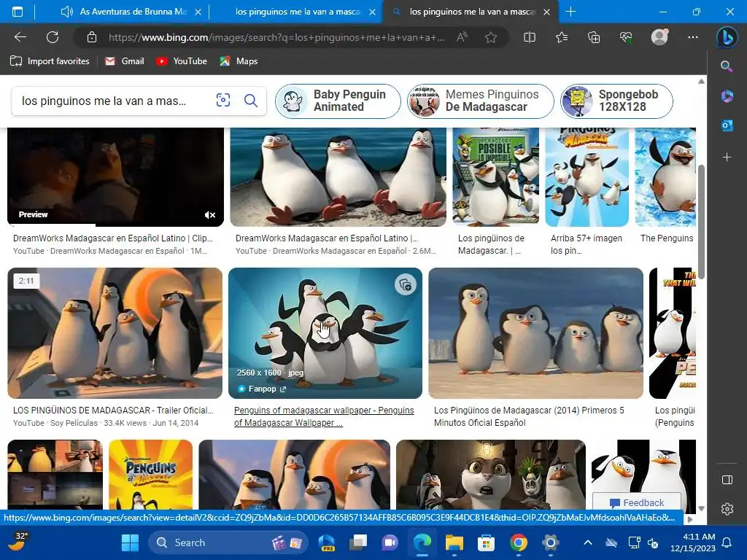
Task: Open the tab actions menu icon
Action: tap(18, 12)
